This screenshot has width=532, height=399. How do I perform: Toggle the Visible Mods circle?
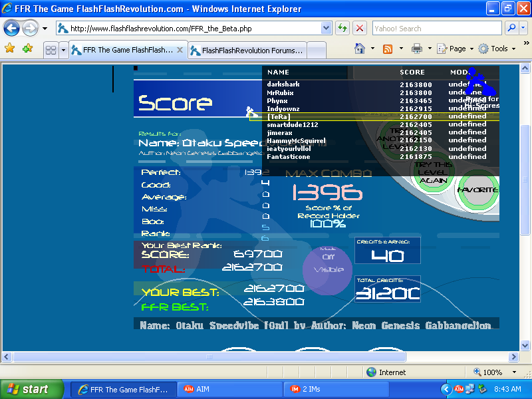[328, 269]
